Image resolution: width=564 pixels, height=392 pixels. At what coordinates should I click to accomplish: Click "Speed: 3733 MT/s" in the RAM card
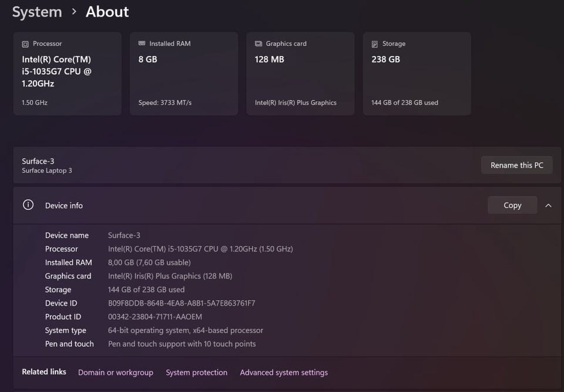coord(164,103)
